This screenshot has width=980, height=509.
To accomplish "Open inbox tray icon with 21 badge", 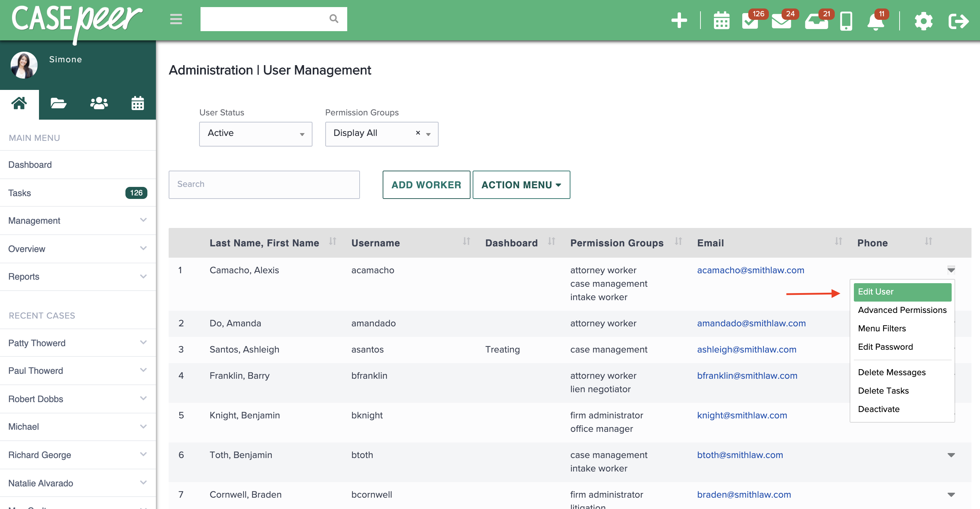I will pyautogui.click(x=816, y=21).
